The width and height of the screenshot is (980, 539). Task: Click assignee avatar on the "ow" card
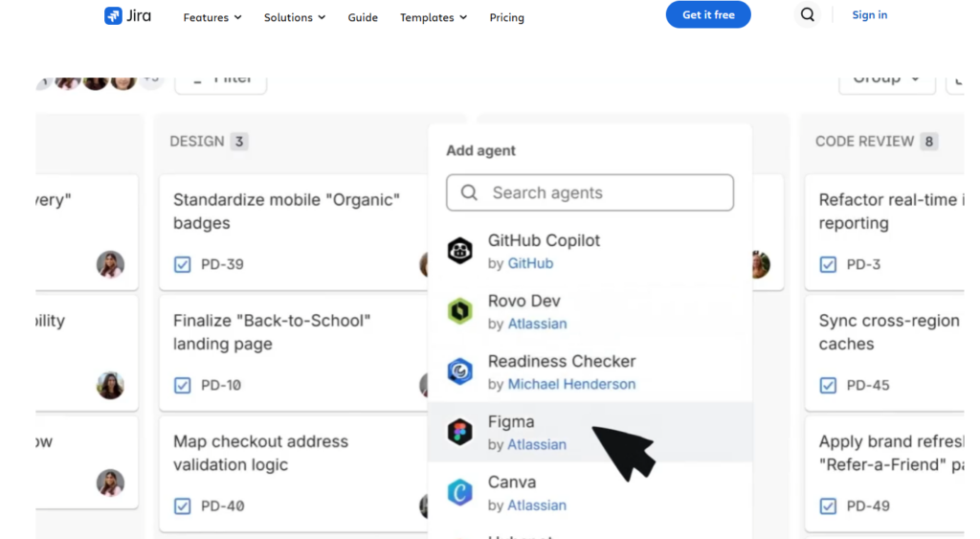[x=110, y=483]
